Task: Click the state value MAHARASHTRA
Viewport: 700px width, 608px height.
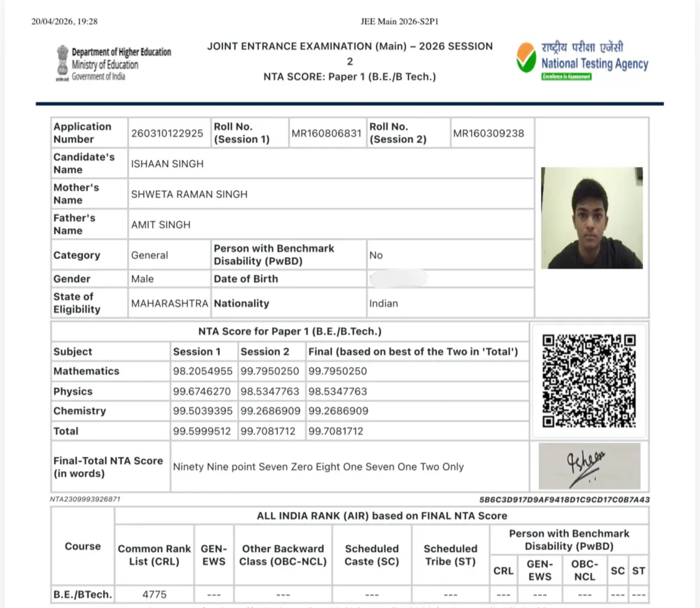Action: [170, 303]
